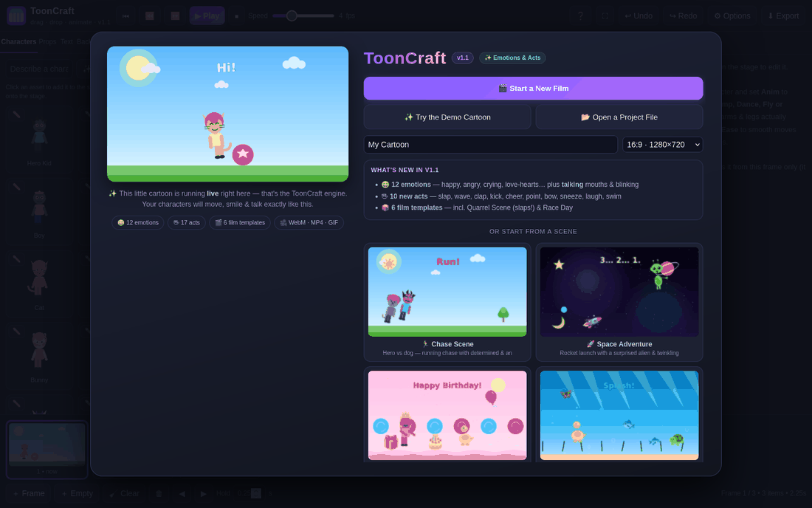Viewport: 812px width, 508px height.
Task: Click the 17 acts chip
Action: click(187, 223)
